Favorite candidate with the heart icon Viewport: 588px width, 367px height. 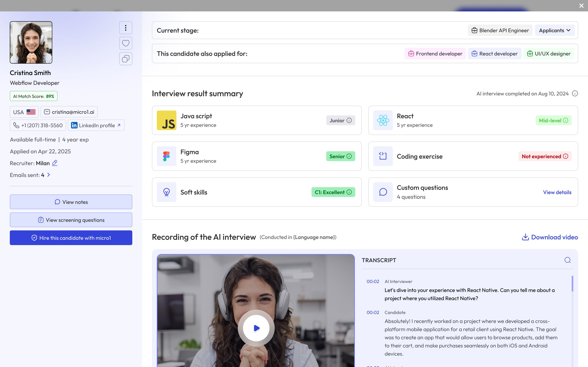(126, 43)
